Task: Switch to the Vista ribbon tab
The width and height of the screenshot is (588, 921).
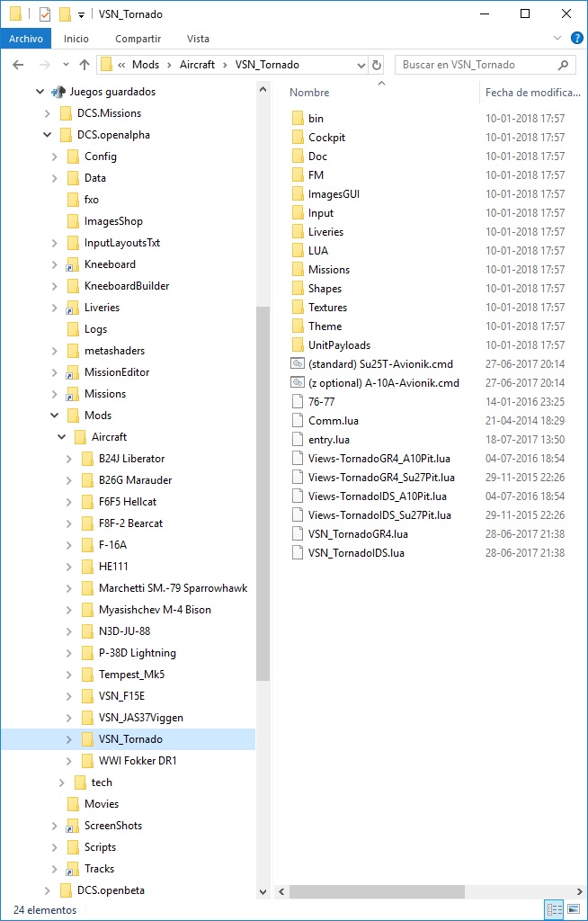Action: (x=198, y=39)
